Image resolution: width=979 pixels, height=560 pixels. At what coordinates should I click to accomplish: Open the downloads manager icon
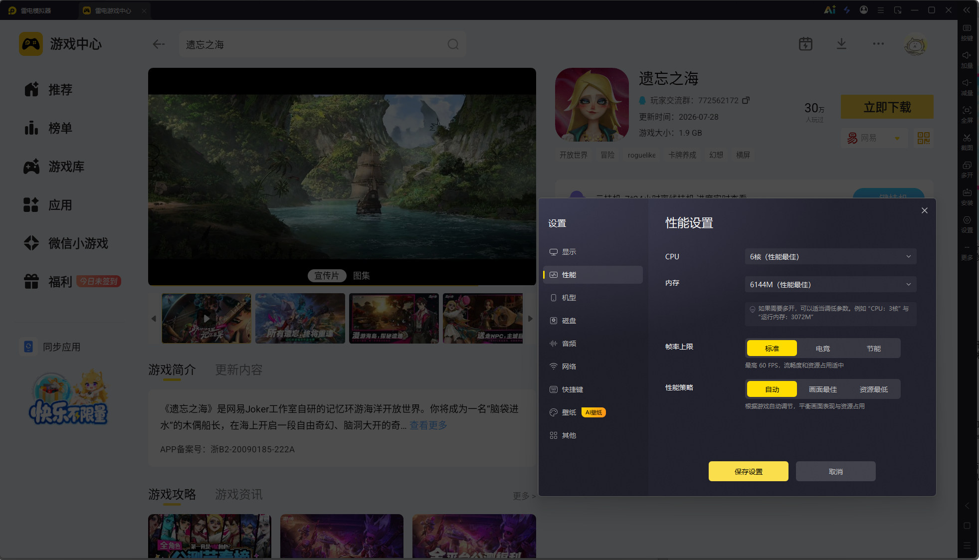(841, 44)
